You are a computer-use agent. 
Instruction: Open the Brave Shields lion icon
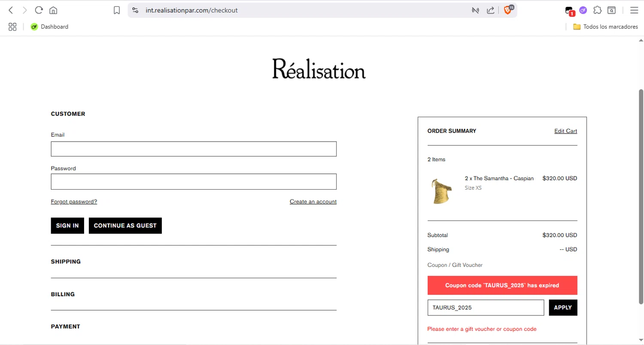(508, 10)
